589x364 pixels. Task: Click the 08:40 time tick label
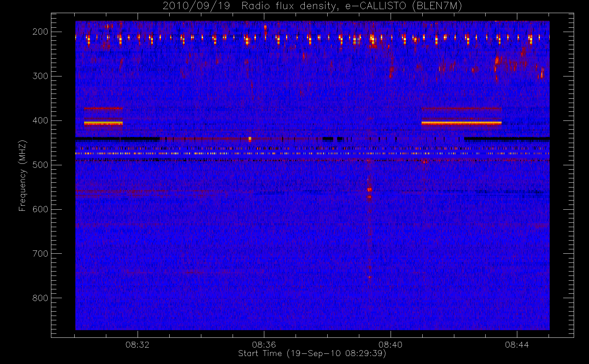pyautogui.click(x=390, y=345)
